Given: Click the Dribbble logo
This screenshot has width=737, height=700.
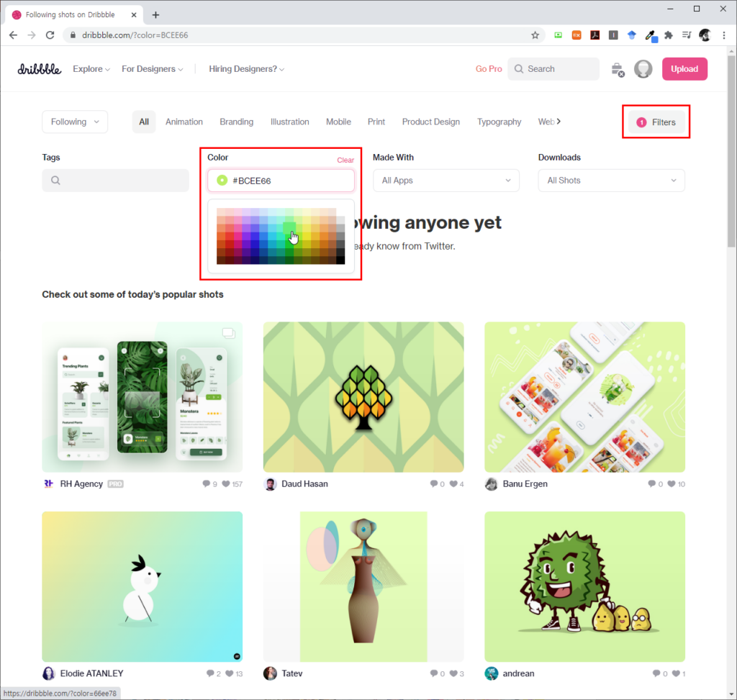Looking at the screenshot, I should click(x=39, y=69).
